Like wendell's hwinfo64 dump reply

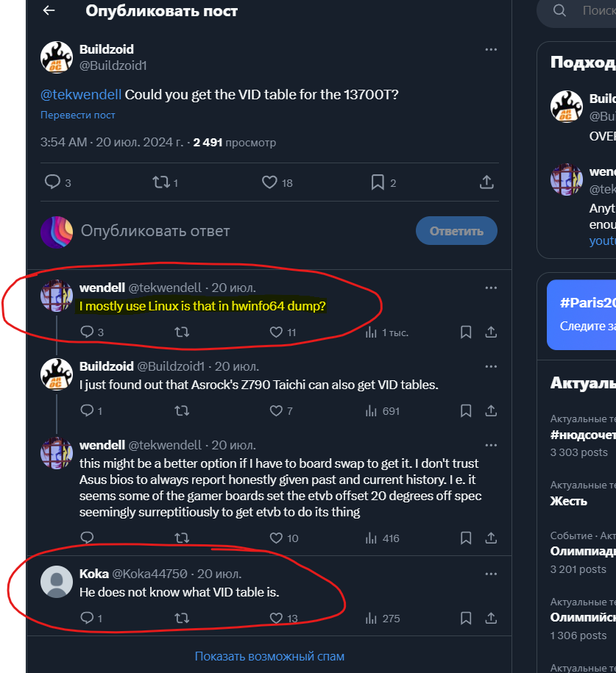tap(277, 332)
